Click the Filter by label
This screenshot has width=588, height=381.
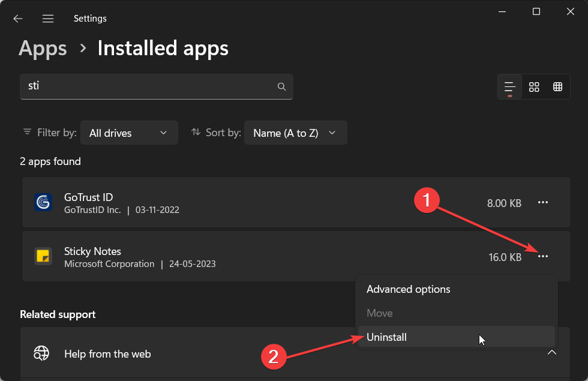tap(57, 133)
